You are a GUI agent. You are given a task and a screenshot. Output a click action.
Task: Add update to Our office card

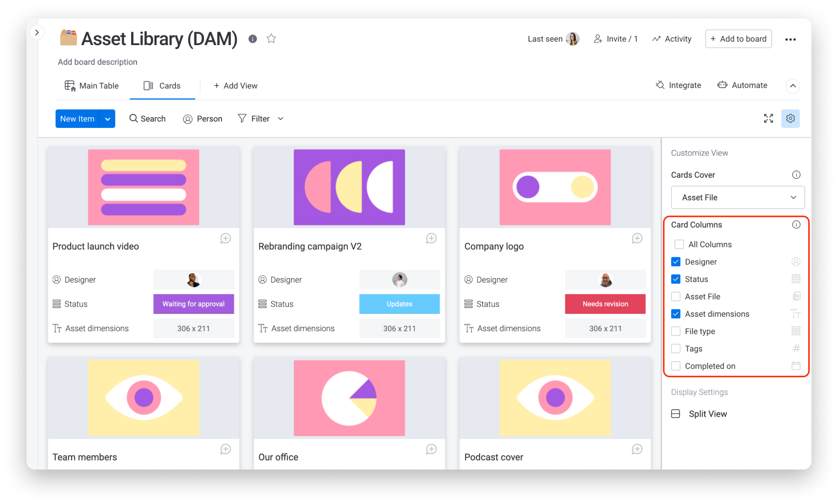point(431,449)
